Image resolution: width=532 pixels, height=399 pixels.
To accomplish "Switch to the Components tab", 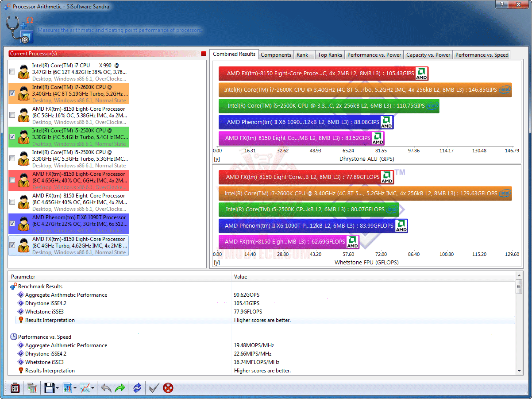I will tap(276, 55).
